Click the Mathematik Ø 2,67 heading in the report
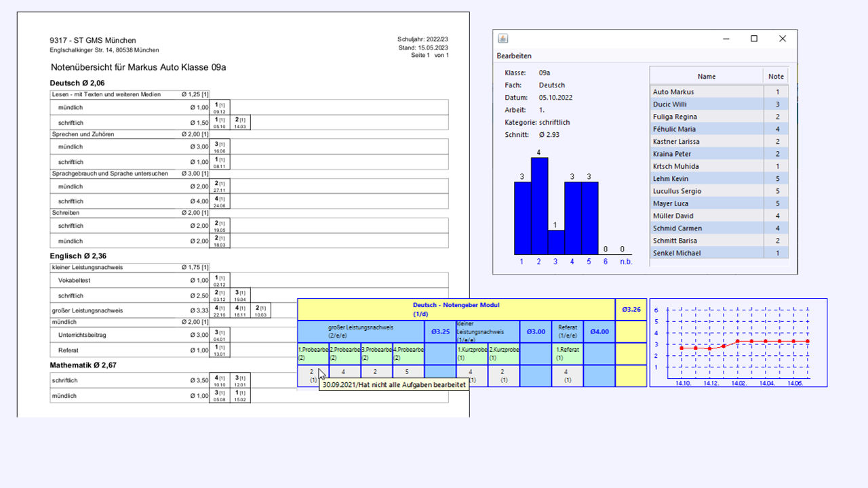 coord(83,365)
